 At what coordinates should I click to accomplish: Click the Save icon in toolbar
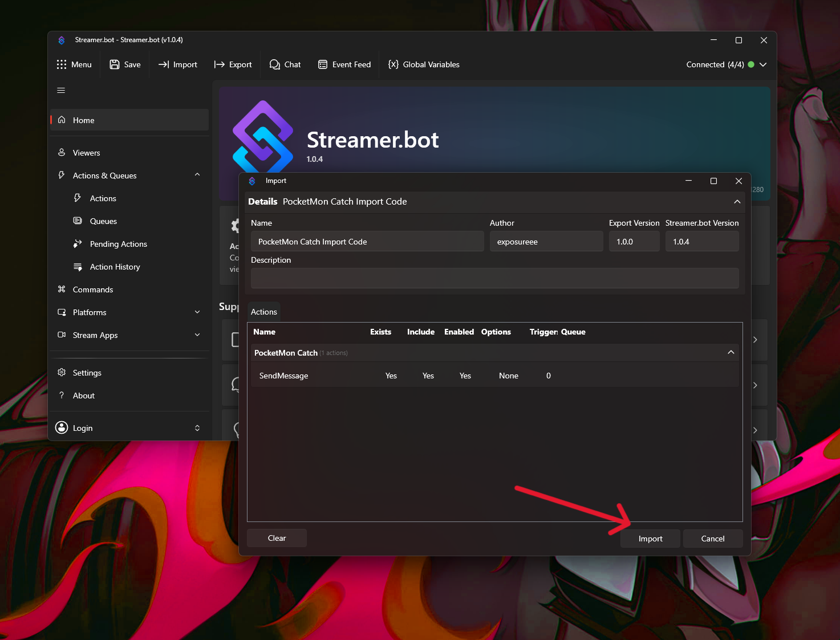[115, 64]
